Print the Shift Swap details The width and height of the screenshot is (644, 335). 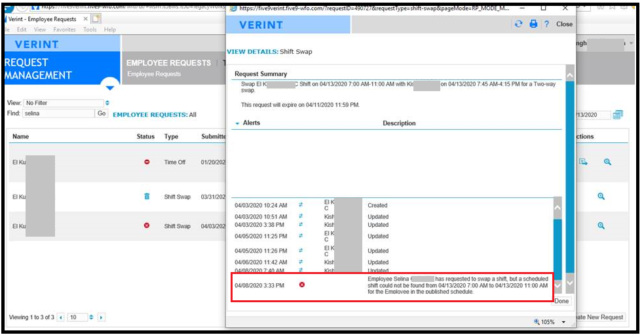point(533,24)
